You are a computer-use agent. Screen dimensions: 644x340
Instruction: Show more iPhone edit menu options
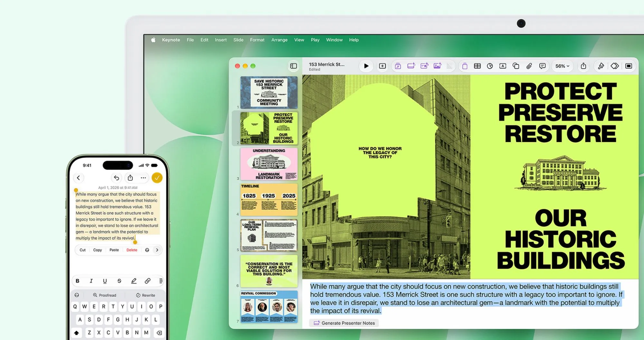tap(157, 250)
